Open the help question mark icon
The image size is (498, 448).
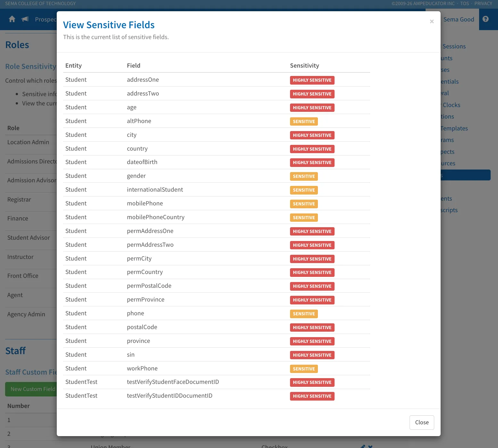486,19
